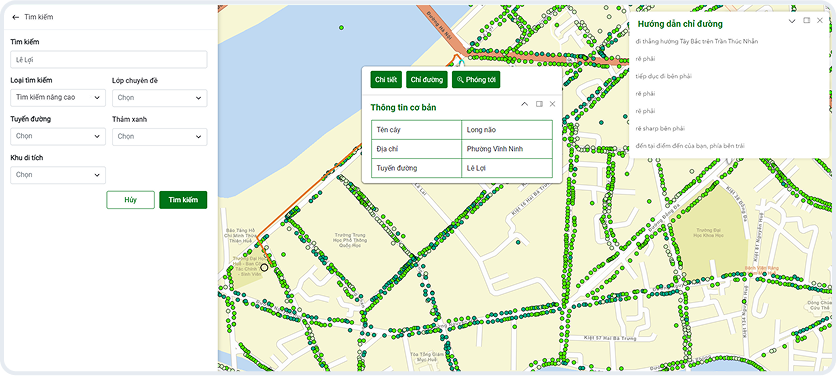Click the back arrow beside Tìm kiếm
The height and width of the screenshot is (376, 836).
[15, 17]
